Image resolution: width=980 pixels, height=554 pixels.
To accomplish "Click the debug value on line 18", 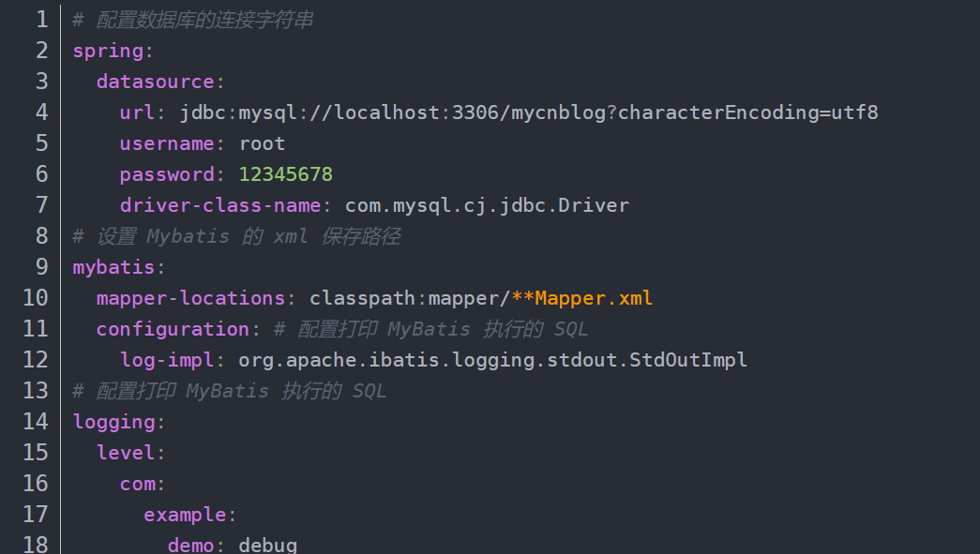I will click(x=268, y=545).
